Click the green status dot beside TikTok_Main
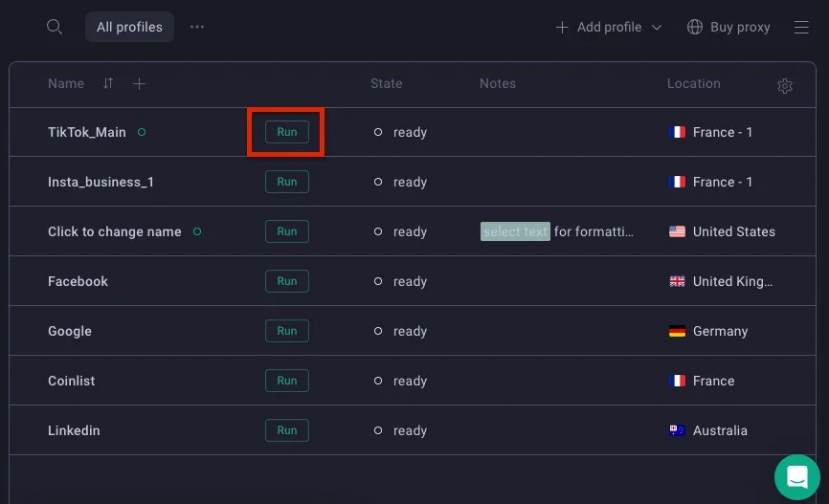Viewport: 829px width, 504px height. pos(142,132)
